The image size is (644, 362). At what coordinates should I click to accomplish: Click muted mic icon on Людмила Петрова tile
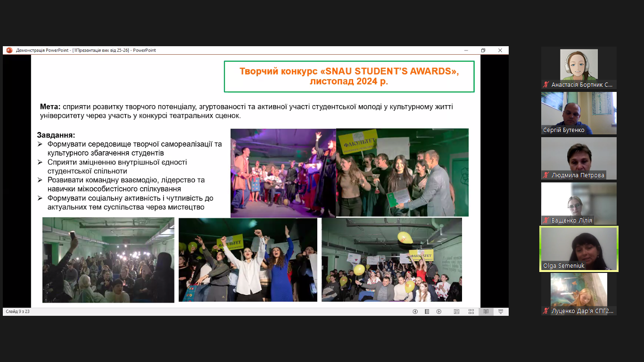click(x=546, y=175)
